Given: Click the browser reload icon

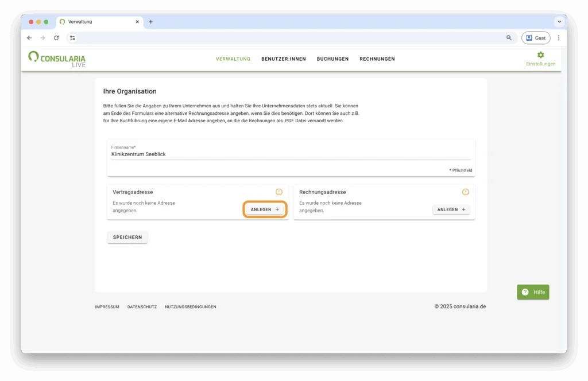Looking at the screenshot, I should [56, 38].
